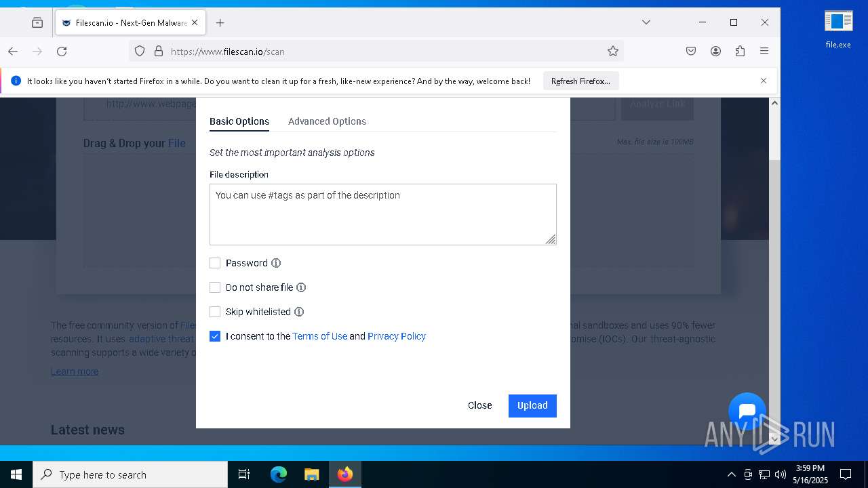868x488 pixels.
Task: Open the tracking protection shield icon
Action: click(140, 51)
